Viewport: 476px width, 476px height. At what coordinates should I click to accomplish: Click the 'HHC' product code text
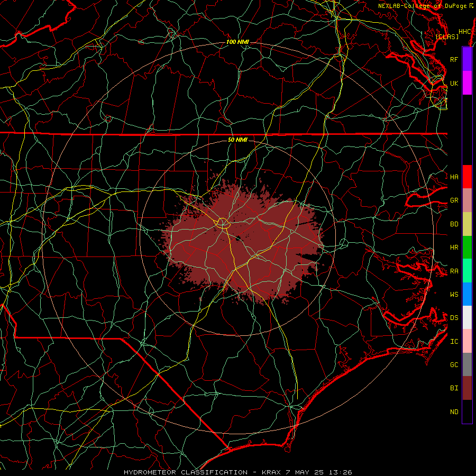(x=464, y=31)
